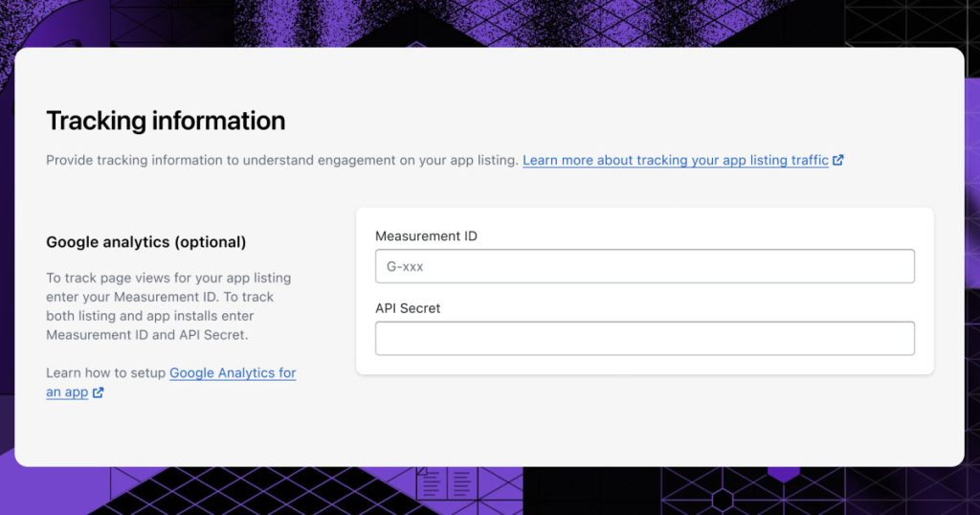Focus the empty API Secret field

click(x=645, y=338)
